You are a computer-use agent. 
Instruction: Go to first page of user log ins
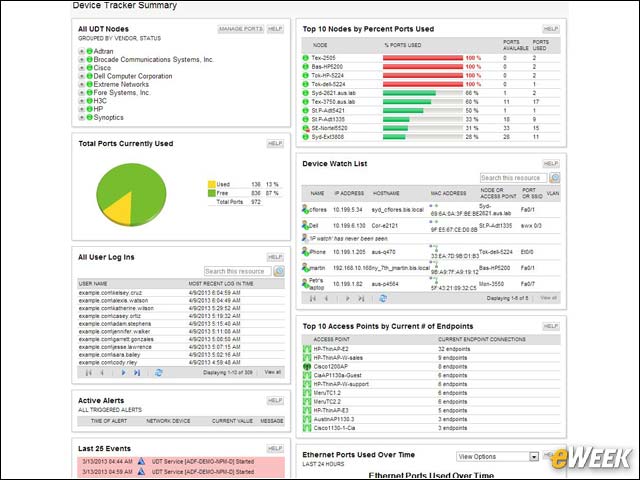pos(88,373)
